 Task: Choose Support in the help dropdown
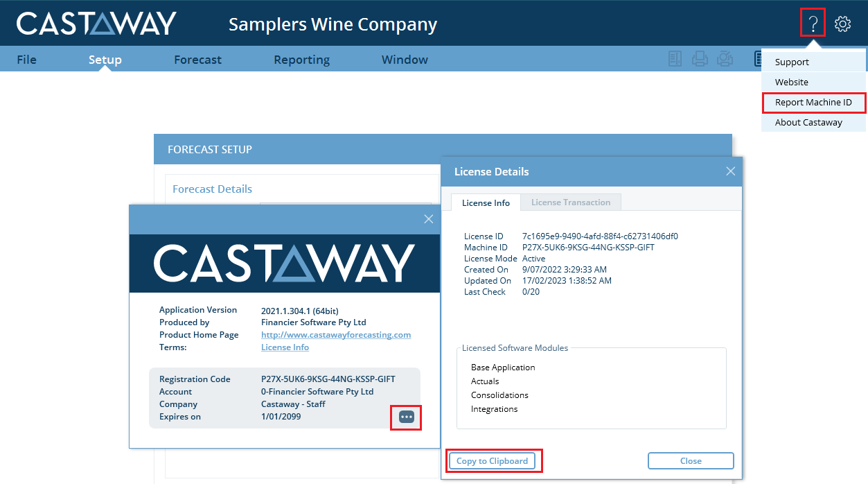pos(792,62)
